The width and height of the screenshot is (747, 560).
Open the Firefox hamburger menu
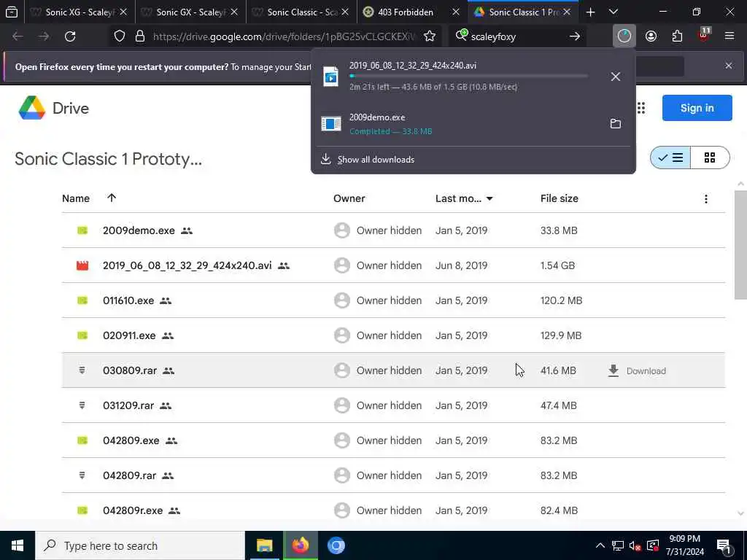click(729, 36)
